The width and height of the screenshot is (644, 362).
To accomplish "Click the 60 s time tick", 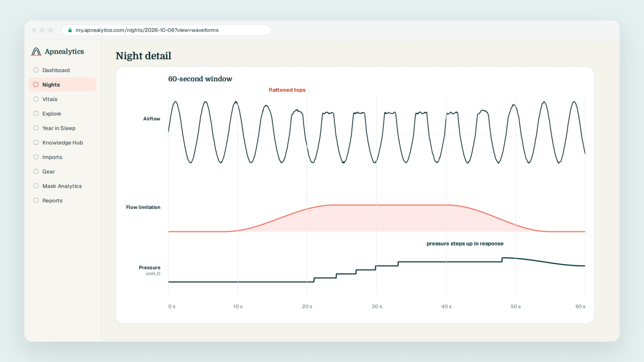I will (x=580, y=306).
